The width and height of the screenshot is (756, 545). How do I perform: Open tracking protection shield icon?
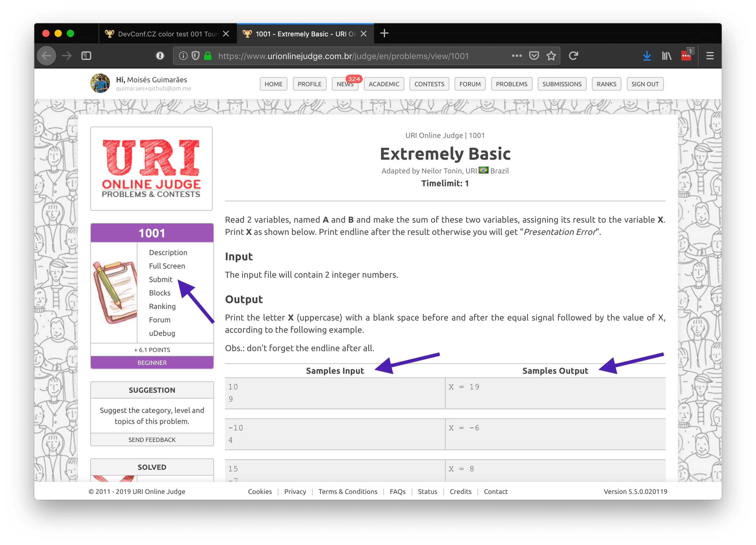196,56
